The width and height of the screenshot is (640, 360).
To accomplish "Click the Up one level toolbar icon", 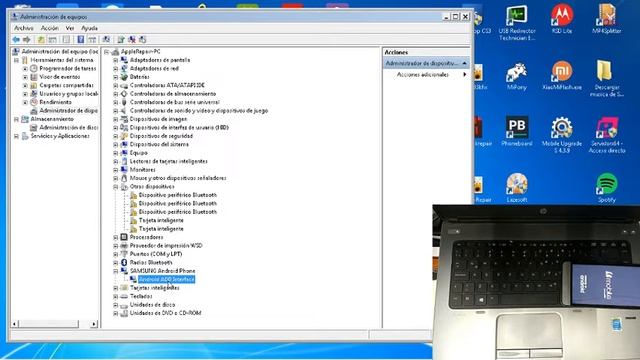I will 41,40.
